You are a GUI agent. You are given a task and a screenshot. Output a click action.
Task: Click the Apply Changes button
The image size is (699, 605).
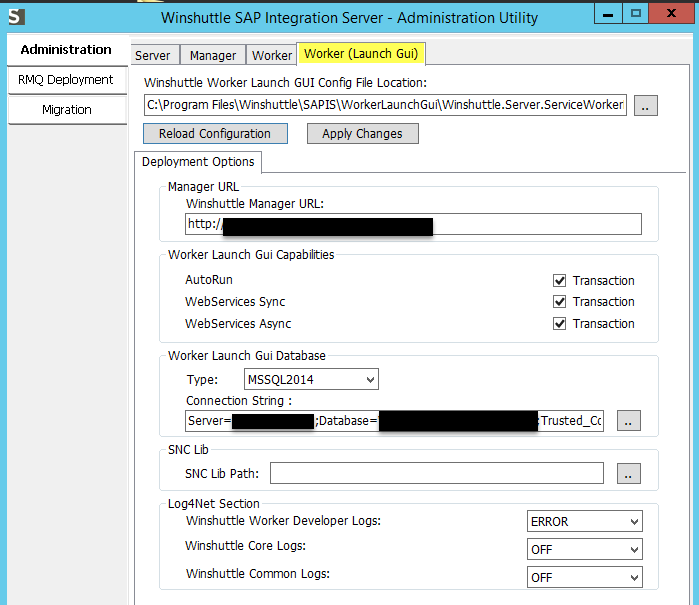[x=362, y=134]
